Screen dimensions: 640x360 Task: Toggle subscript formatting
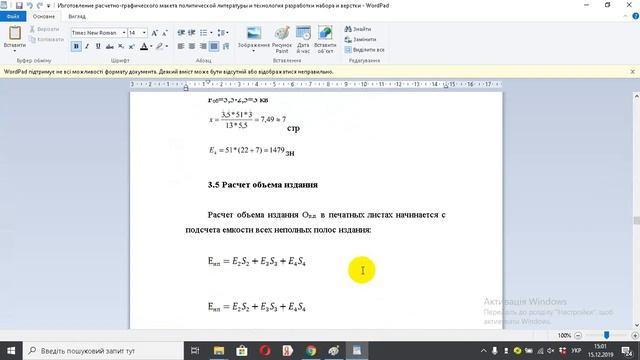coord(121,46)
